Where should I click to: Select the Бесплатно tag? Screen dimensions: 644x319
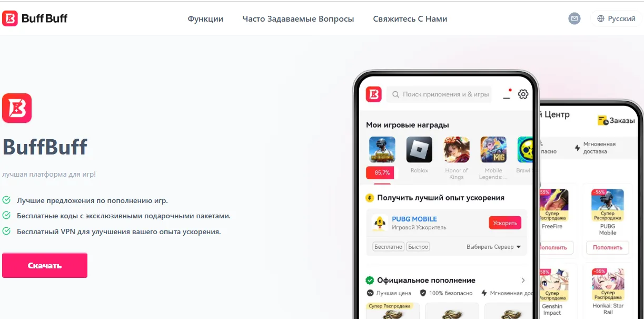click(x=388, y=247)
